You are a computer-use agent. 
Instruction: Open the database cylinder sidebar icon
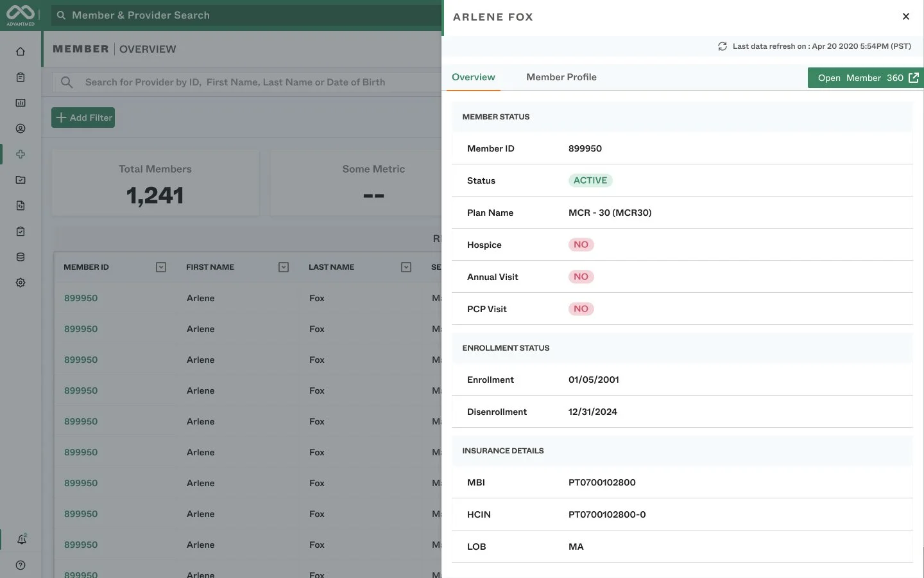pos(21,257)
